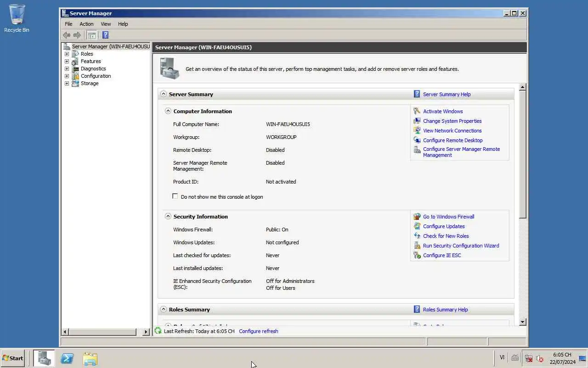Expand the Configuration tree node
This screenshot has width=588, height=368.
click(67, 76)
